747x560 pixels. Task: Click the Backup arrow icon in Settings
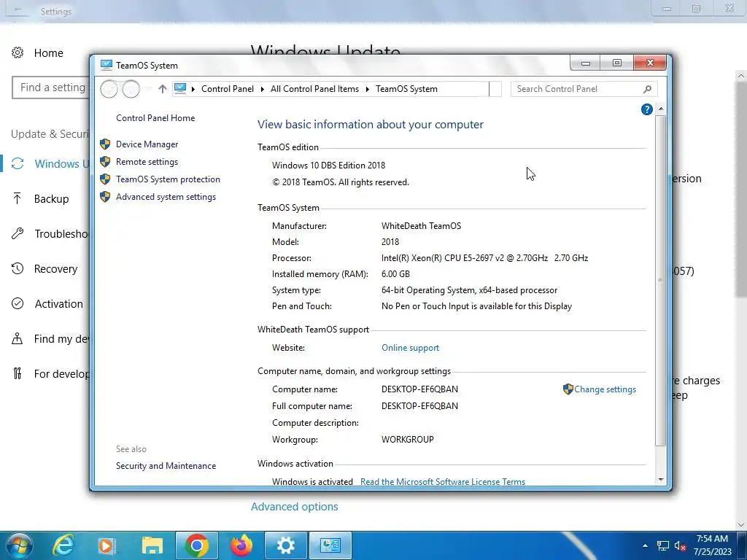point(18,198)
